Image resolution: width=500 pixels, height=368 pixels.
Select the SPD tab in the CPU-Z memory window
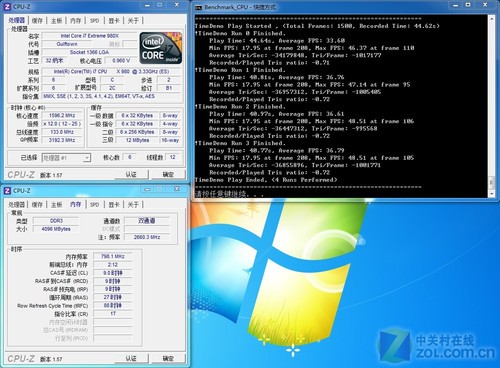tap(95, 205)
